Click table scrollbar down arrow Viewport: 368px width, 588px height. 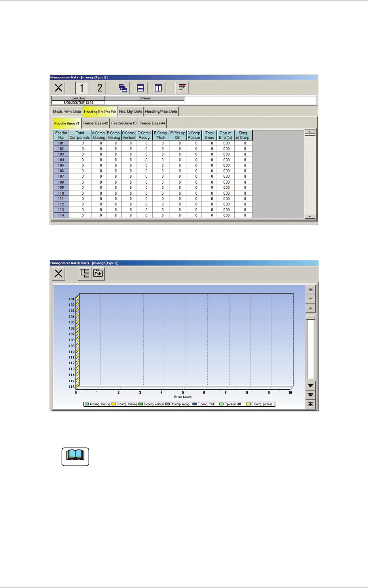311,216
